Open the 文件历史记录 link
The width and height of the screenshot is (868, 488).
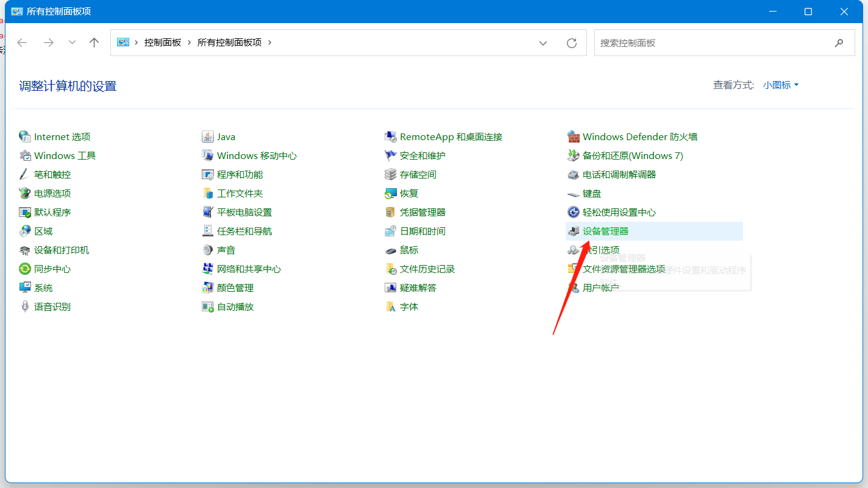427,269
